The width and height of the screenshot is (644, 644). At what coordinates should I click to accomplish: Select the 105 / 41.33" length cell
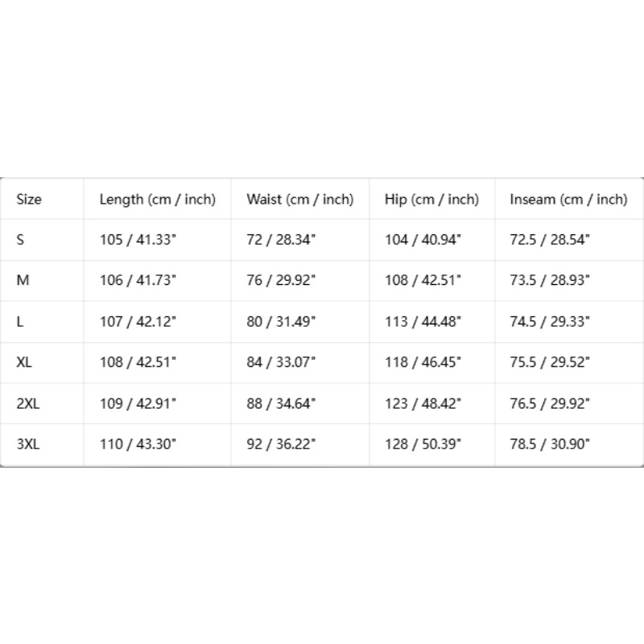coord(138,239)
